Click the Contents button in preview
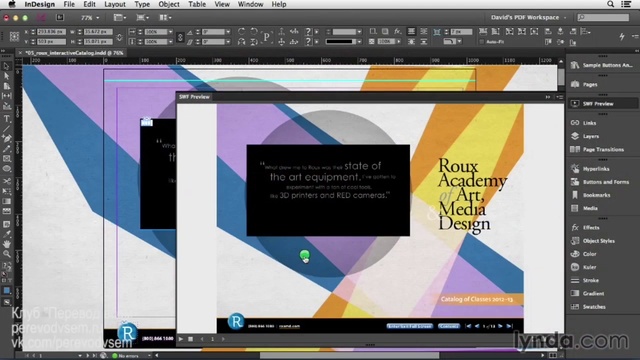 (449, 326)
